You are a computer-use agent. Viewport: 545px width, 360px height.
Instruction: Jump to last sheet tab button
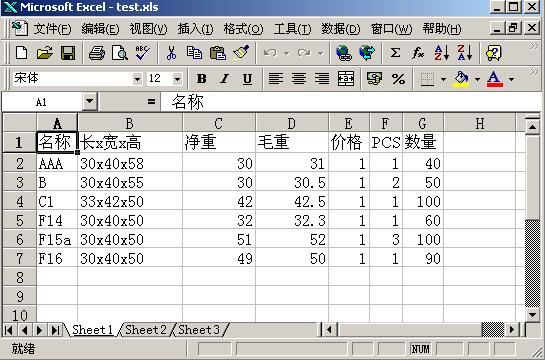coord(55,330)
